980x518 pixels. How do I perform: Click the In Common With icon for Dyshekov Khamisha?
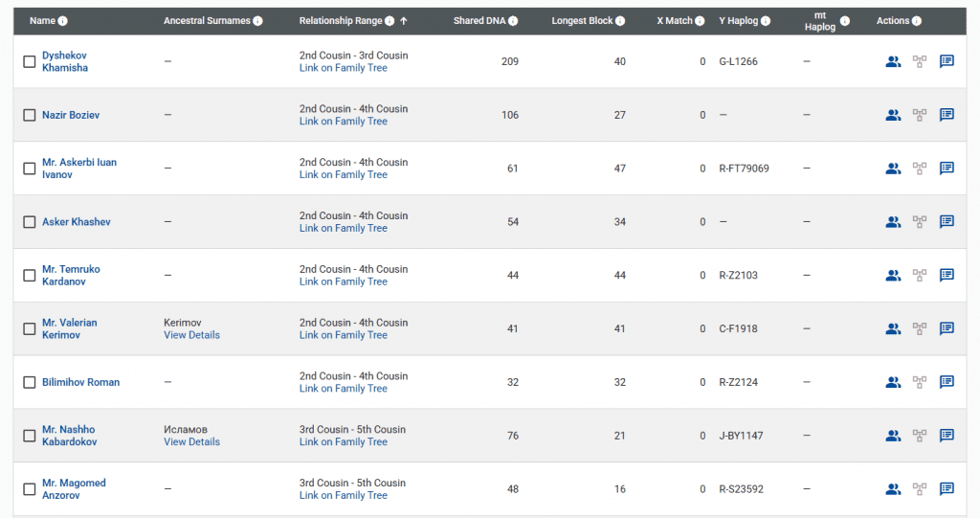pos(893,61)
